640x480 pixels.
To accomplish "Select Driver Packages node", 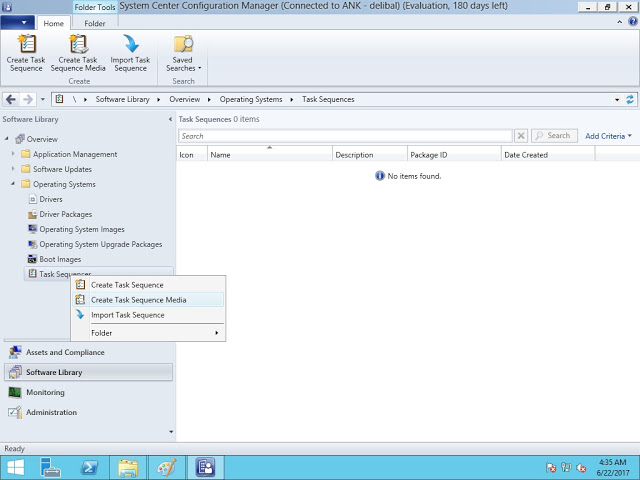I will [x=65, y=214].
